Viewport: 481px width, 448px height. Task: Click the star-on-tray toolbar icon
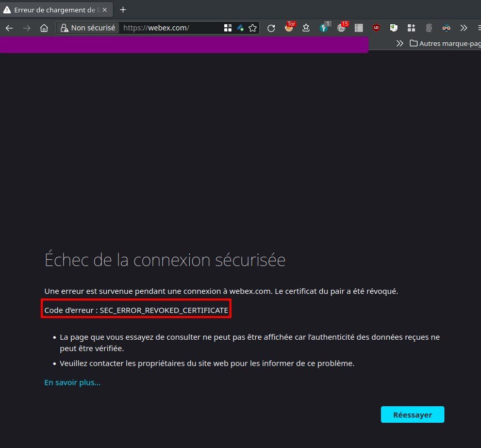click(x=306, y=28)
